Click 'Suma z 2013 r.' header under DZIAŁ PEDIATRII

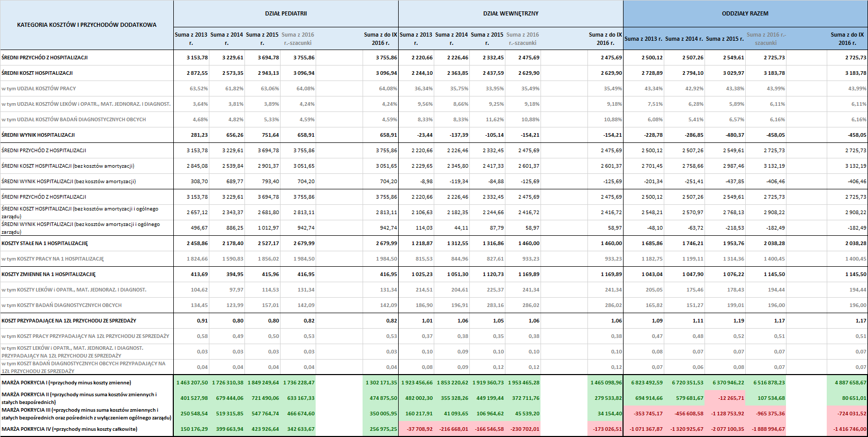pyautogui.click(x=191, y=39)
